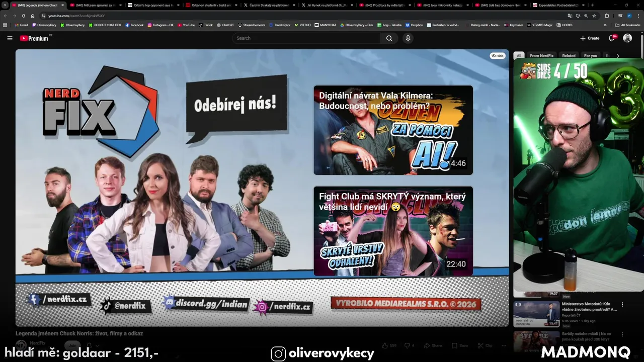This screenshot has height=362, width=644.
Task: Bookmark this page with star icon
Action: [594, 16]
